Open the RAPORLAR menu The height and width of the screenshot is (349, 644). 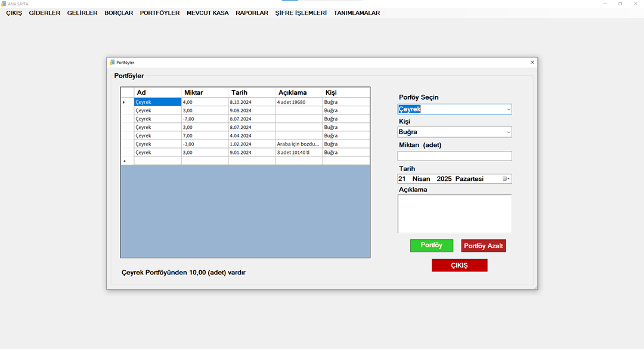252,13
